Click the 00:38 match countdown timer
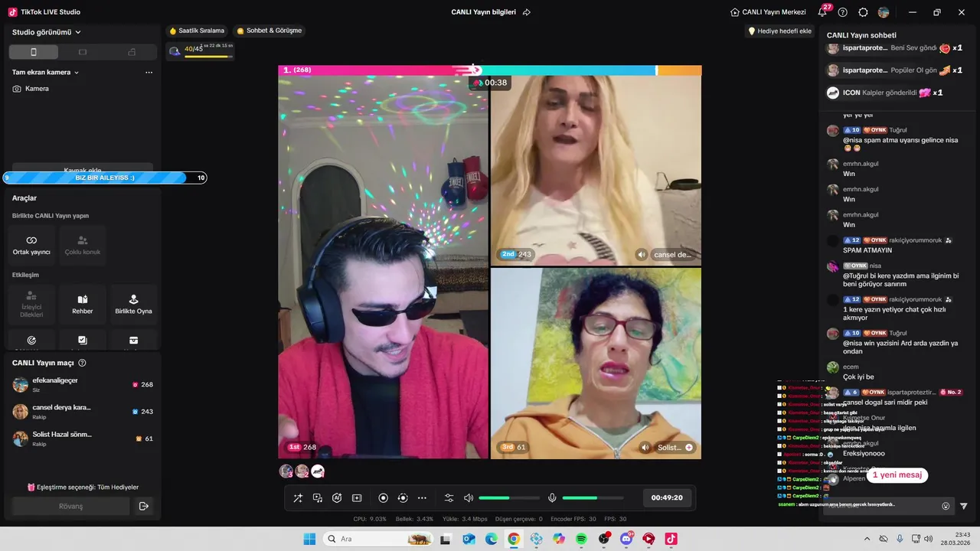The height and width of the screenshot is (551, 980). coord(490,82)
